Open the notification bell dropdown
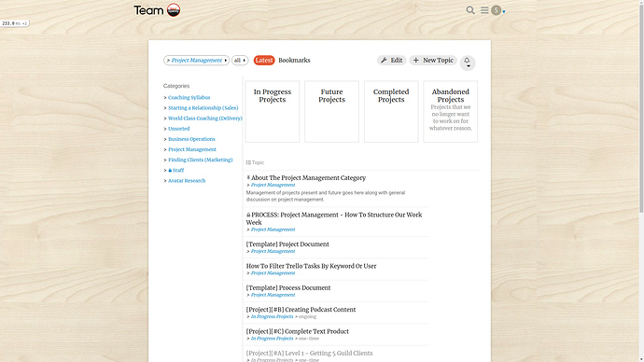The width and height of the screenshot is (644, 362). 468,63
